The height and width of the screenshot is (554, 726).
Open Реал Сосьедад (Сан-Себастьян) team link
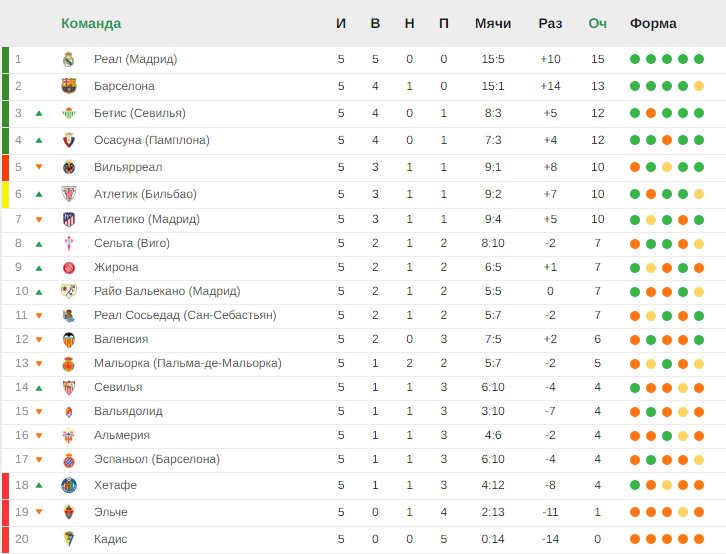tap(185, 315)
